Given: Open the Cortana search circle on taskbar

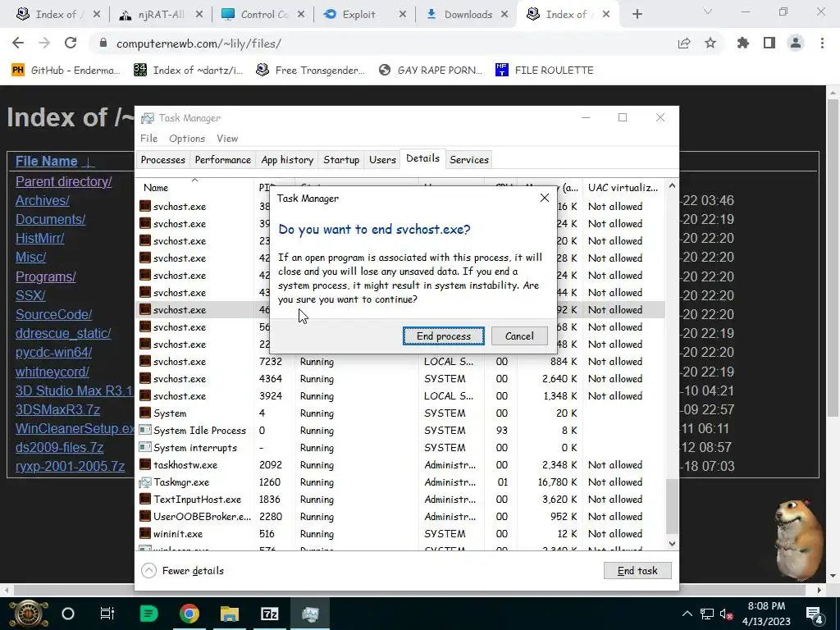Looking at the screenshot, I should click(x=68, y=614).
